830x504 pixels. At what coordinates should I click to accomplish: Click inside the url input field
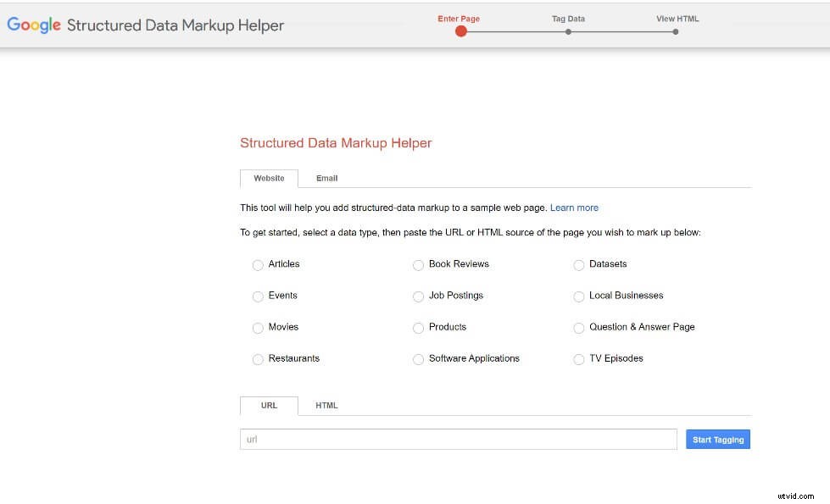[x=458, y=439]
